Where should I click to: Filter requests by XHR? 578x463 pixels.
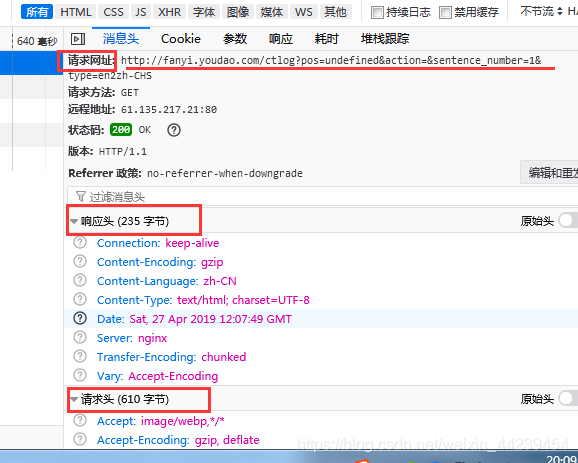170,12
